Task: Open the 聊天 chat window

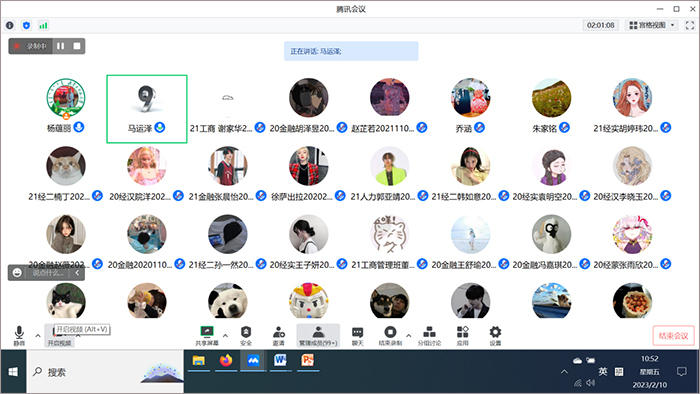Action: [358, 336]
